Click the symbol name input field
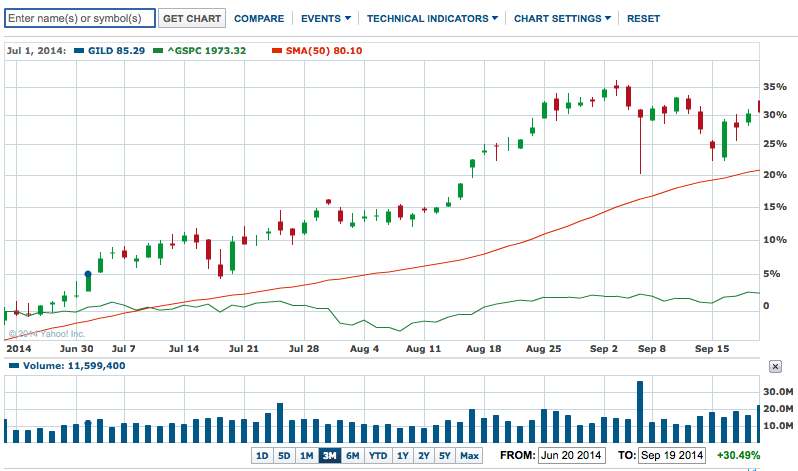 [80, 18]
